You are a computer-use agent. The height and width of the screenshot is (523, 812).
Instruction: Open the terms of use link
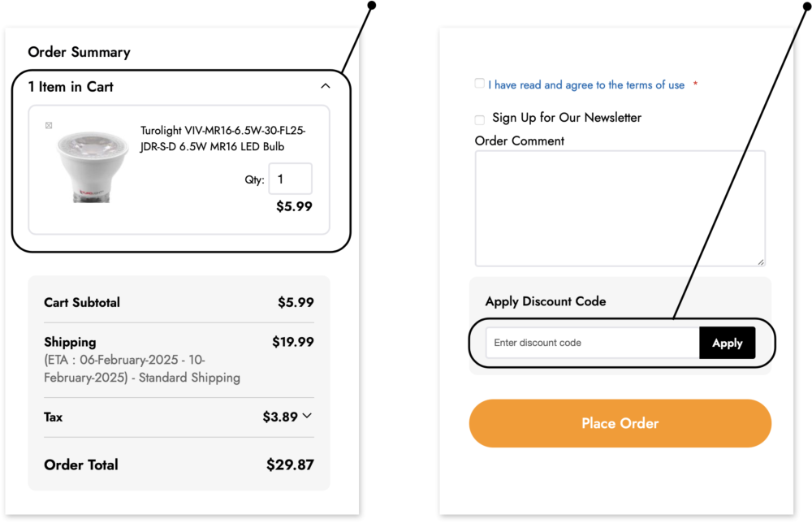pyautogui.click(x=586, y=85)
